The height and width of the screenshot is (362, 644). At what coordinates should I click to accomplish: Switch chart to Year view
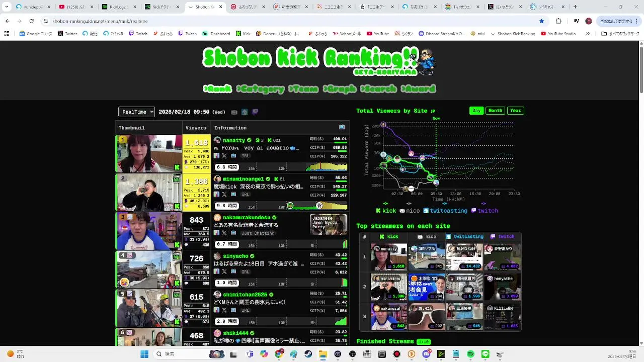(x=516, y=111)
